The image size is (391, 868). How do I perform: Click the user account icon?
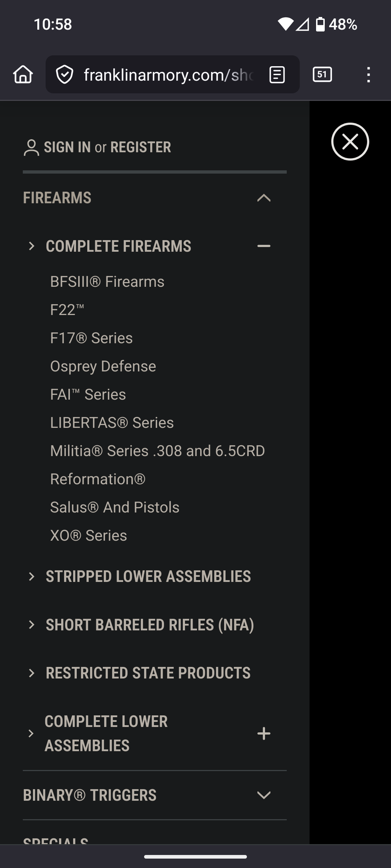click(31, 147)
